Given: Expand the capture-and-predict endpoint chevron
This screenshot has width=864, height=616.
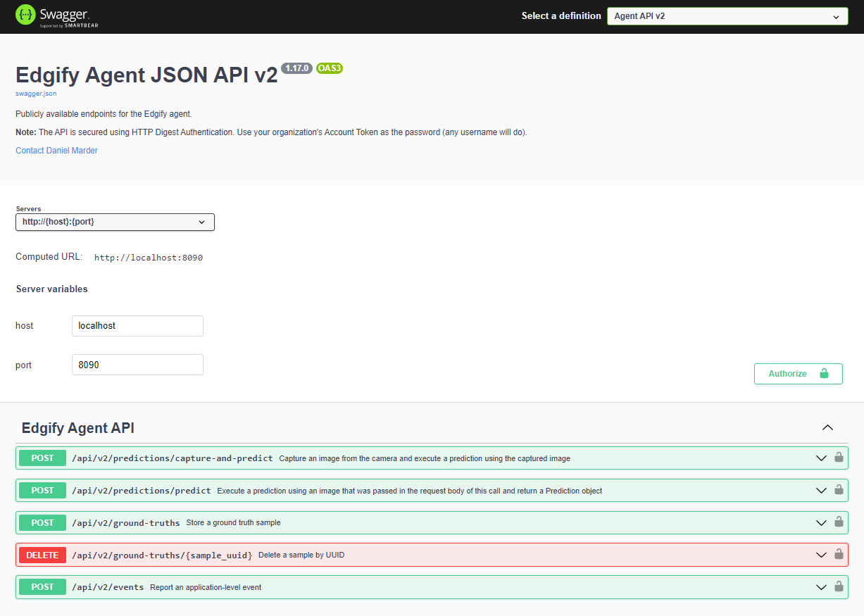Looking at the screenshot, I should pyautogui.click(x=821, y=458).
